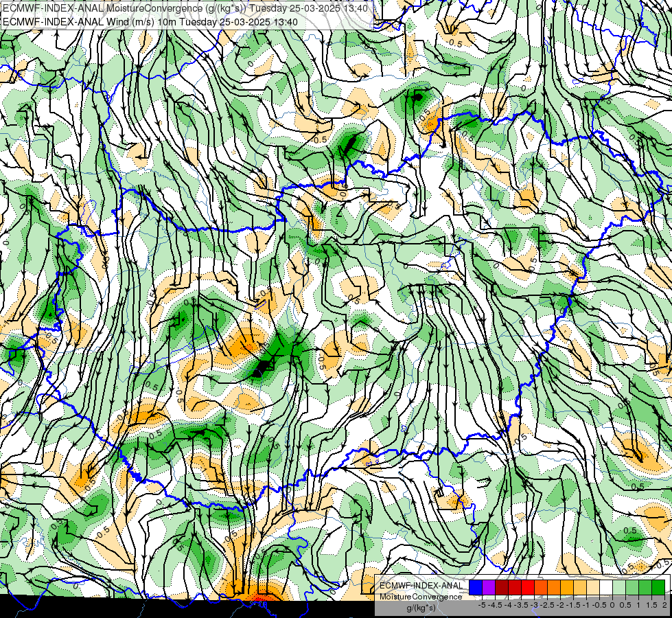672x618 pixels.
Task: Click the white legend swatch
Action: tap(605, 587)
